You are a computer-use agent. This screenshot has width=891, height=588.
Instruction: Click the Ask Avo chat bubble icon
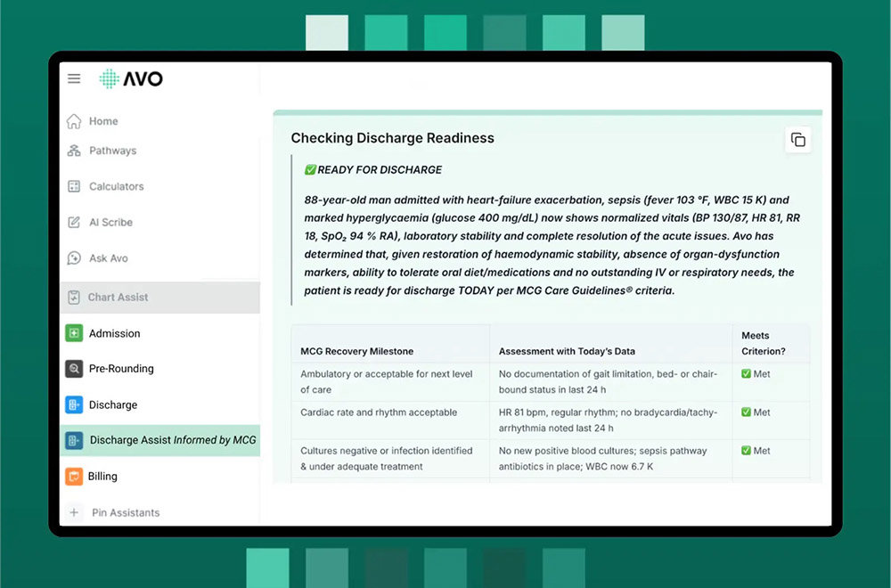pyautogui.click(x=74, y=258)
